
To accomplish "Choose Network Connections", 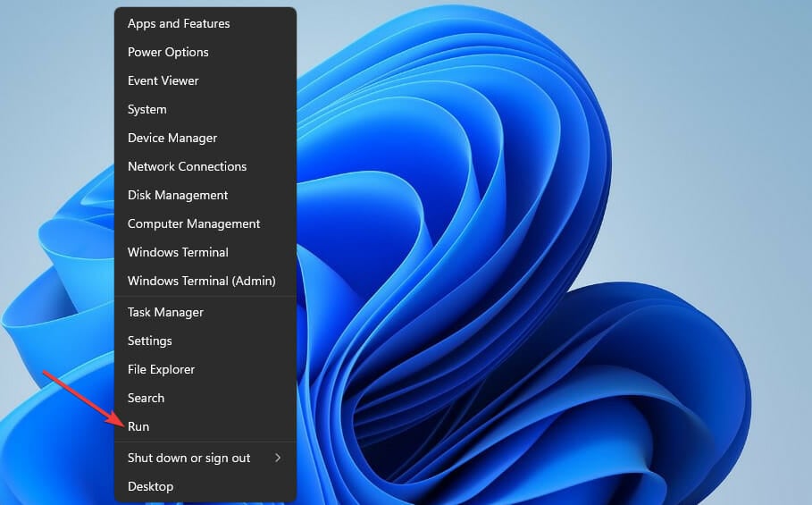I will tap(205, 166).
